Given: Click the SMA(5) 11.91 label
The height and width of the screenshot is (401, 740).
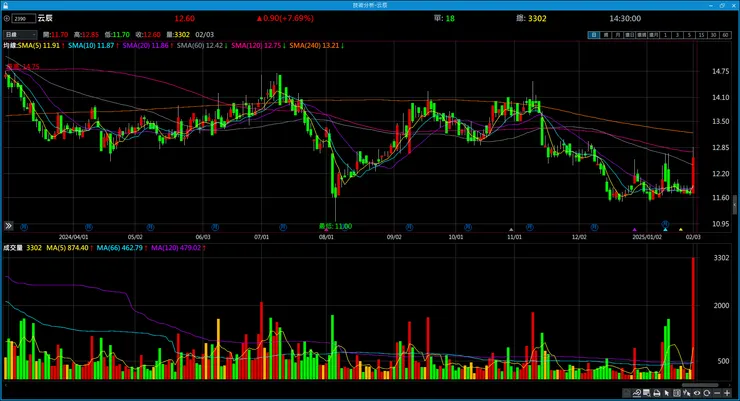Looking at the screenshot, I should tap(39, 46).
